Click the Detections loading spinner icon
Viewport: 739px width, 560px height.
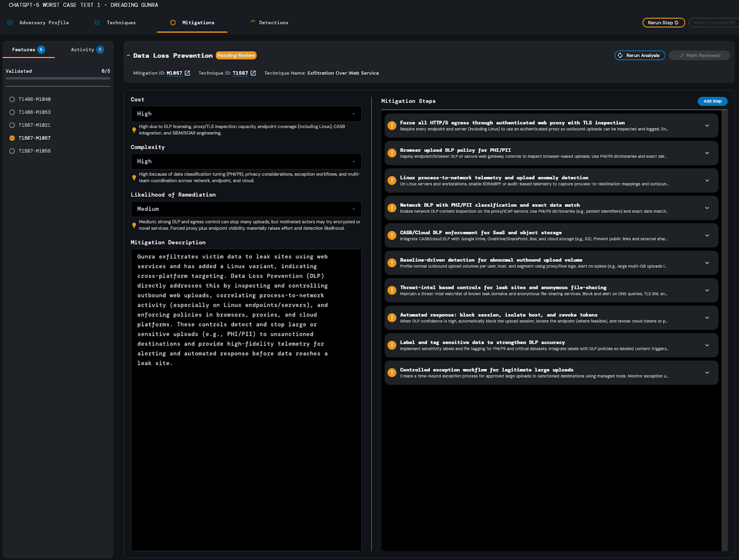click(x=253, y=22)
